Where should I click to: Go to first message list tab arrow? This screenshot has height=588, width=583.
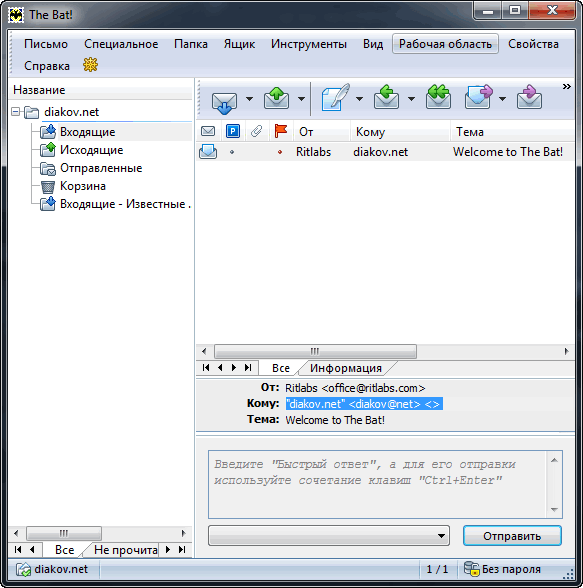[206, 368]
